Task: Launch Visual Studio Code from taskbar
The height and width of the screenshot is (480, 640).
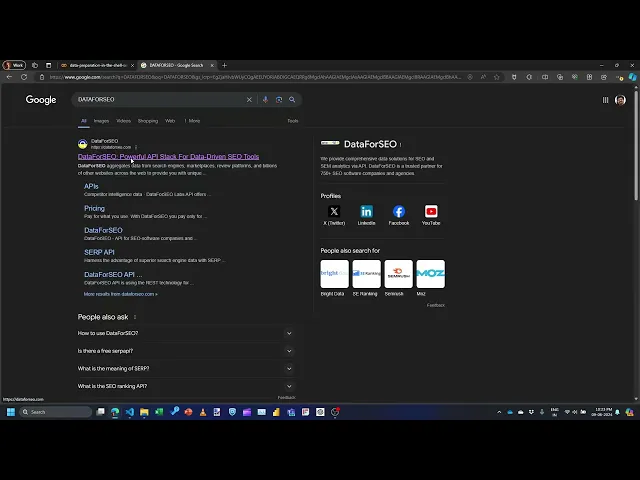Action: point(130,412)
